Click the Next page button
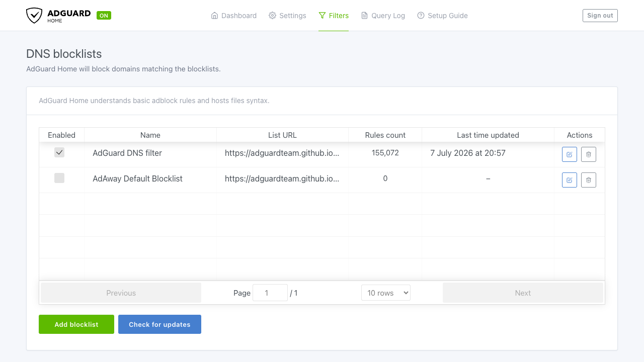This screenshot has width=644, height=362. click(x=523, y=293)
